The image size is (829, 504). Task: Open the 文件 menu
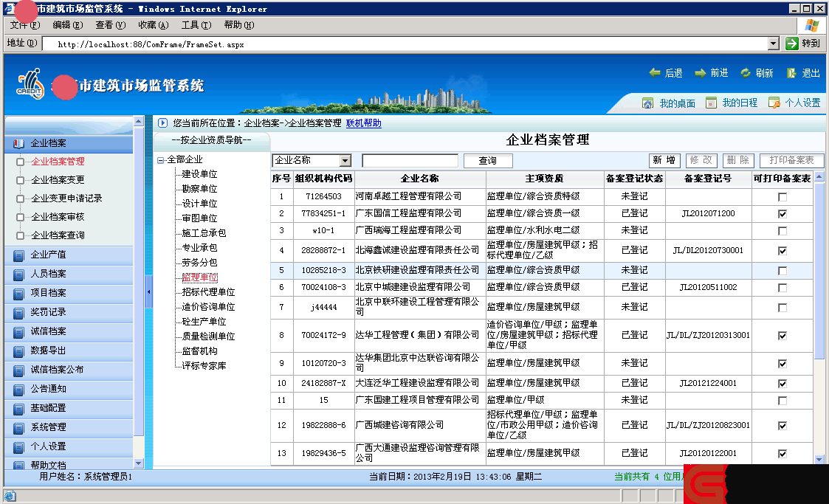[25, 25]
